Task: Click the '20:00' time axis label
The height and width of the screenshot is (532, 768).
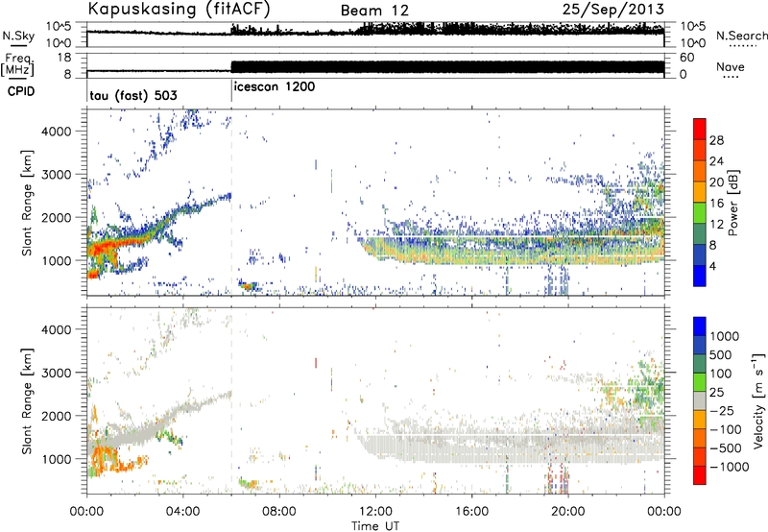Action: [568, 512]
